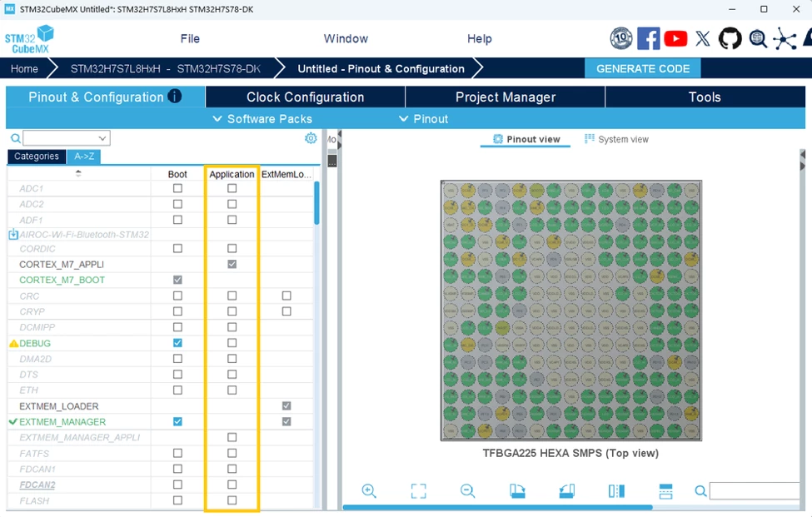Image resolution: width=812 pixels, height=517 pixels.
Task: Enable ADC1 in the Boot column
Action: pos(177,188)
